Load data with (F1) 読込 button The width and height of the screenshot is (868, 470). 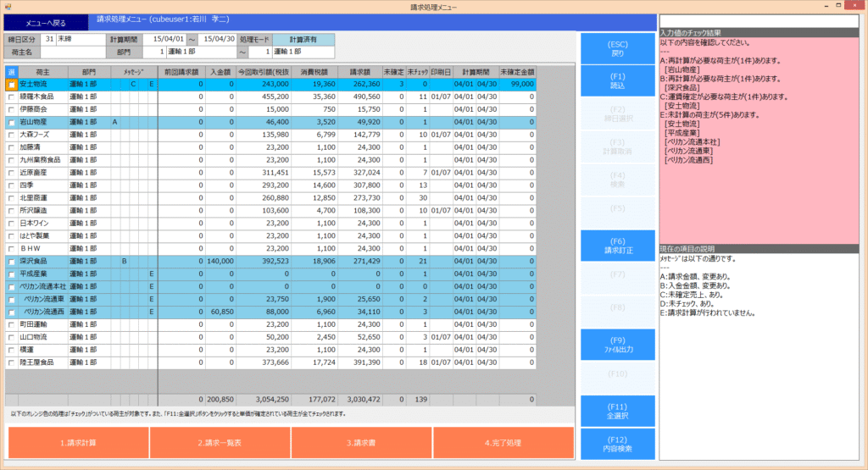(x=618, y=81)
